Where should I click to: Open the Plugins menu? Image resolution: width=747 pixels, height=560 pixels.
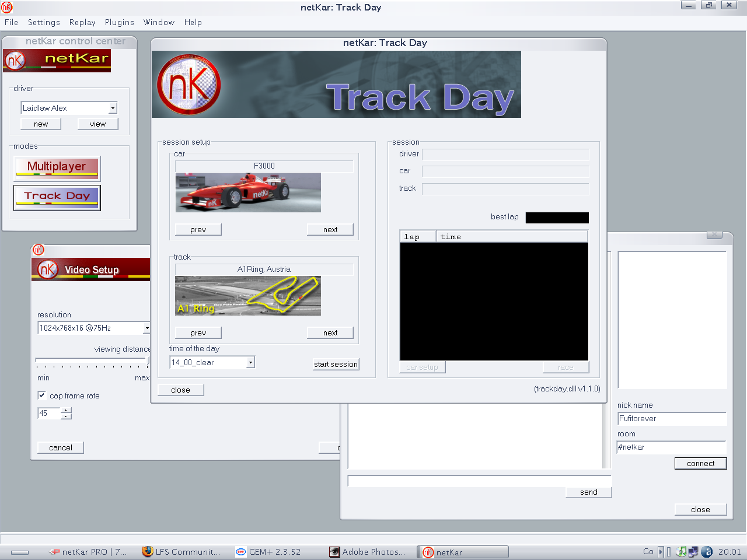(120, 22)
